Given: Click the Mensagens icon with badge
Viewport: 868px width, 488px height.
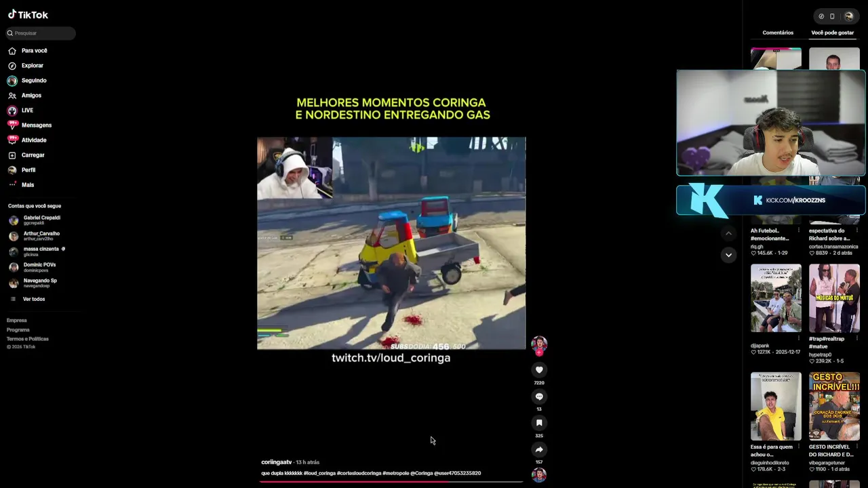Looking at the screenshot, I should coord(12,125).
